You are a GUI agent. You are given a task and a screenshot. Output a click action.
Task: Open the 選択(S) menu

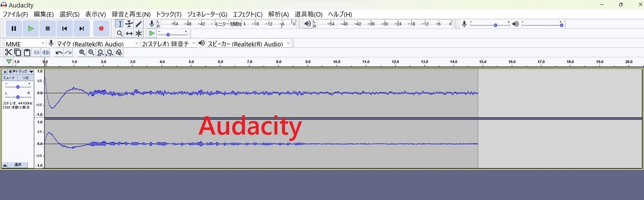coord(69,14)
